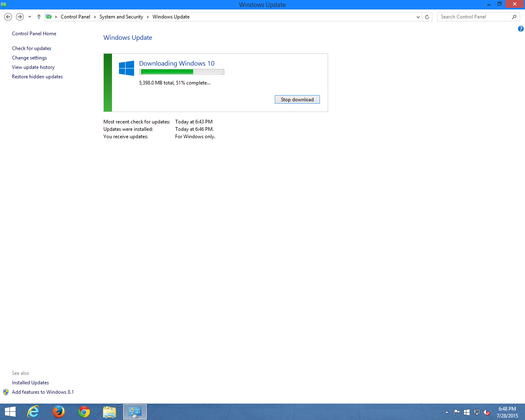Click the Stop download button
The width and height of the screenshot is (525, 420).
297,100
